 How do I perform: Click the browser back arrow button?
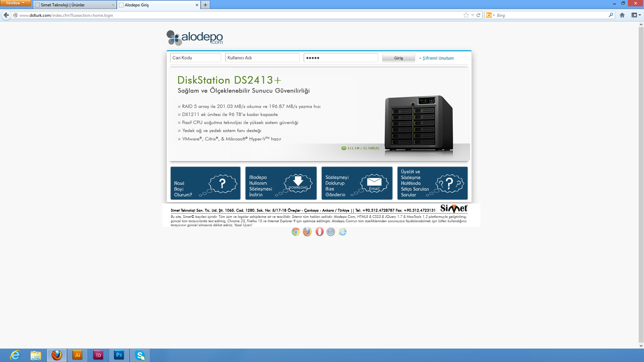pos(6,15)
